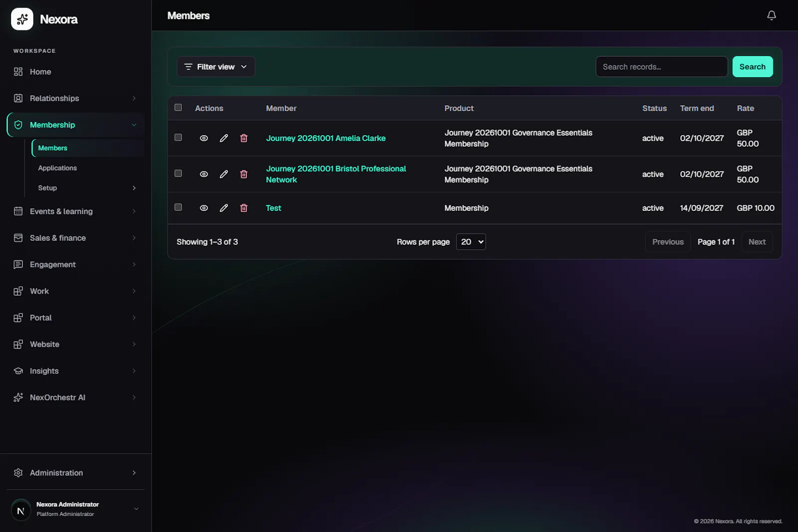Delete the Bristol Professional Network row
This screenshot has height=532, width=798.
[244, 174]
